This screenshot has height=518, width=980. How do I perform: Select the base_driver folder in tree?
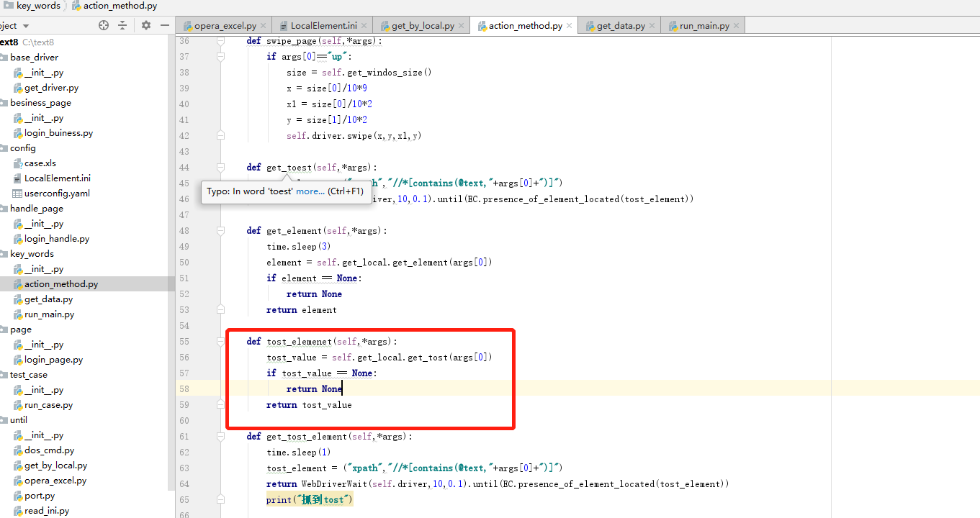tap(34, 57)
